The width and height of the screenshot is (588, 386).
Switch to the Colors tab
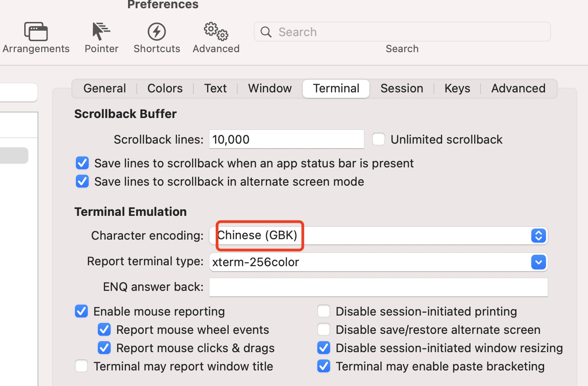[x=165, y=88]
